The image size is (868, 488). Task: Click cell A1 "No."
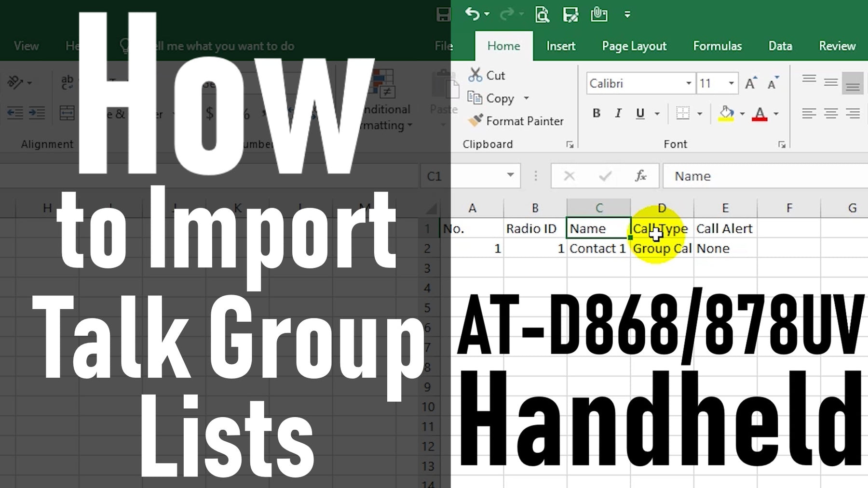pos(472,228)
